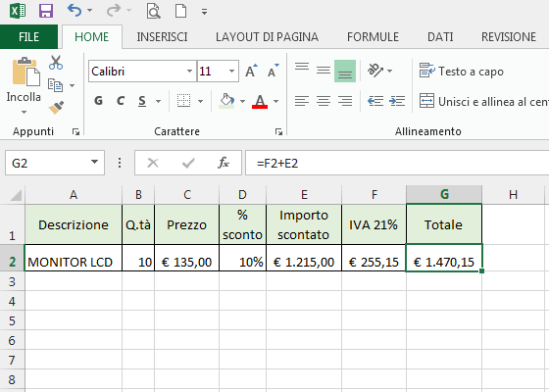Click the Testo a capo button
The image size is (549, 392).
coord(462,71)
